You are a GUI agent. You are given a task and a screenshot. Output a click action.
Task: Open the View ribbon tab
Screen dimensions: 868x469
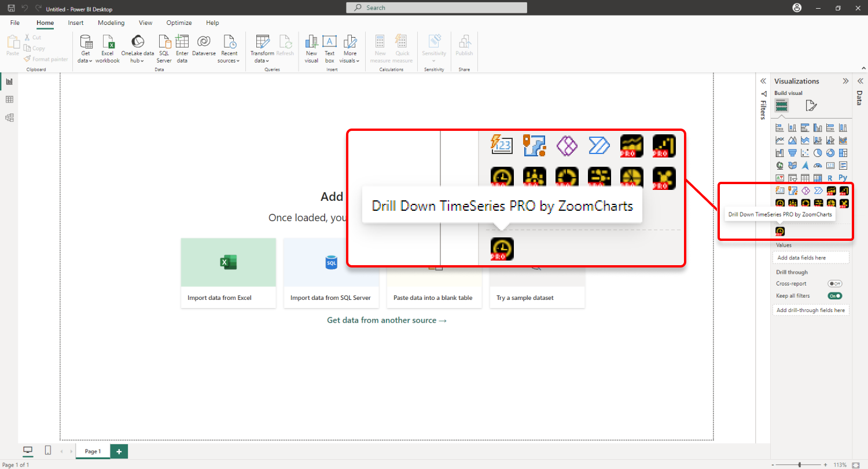coord(146,23)
